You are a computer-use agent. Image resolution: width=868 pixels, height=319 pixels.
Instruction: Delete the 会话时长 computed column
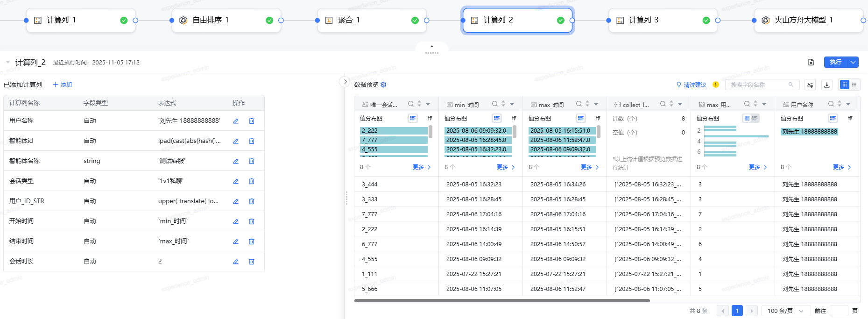[x=252, y=262]
